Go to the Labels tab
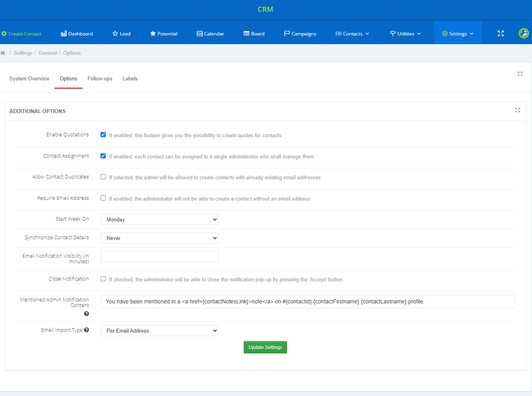Viewport: 532px width, 396px height. point(130,78)
